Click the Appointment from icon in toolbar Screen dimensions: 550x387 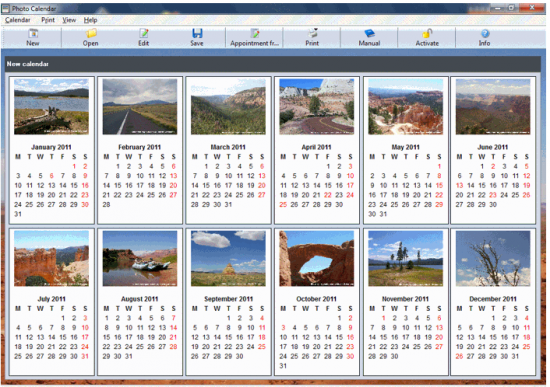(x=255, y=33)
